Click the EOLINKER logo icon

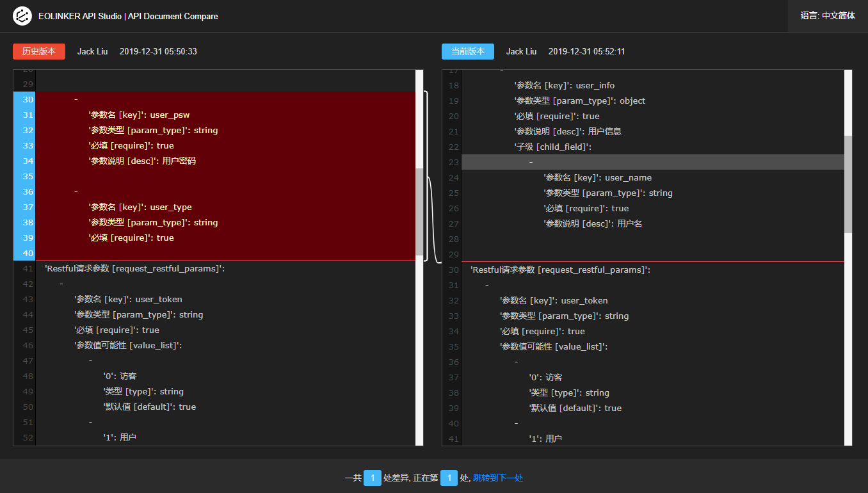point(22,16)
